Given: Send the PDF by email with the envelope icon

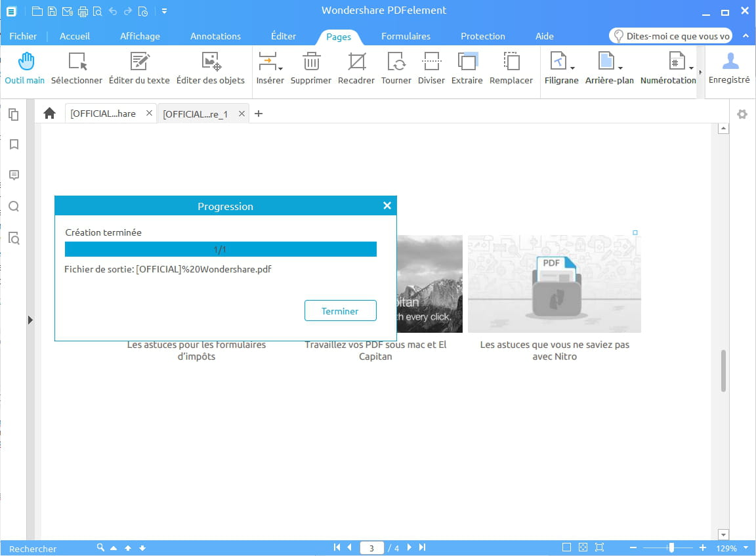Looking at the screenshot, I should point(68,11).
